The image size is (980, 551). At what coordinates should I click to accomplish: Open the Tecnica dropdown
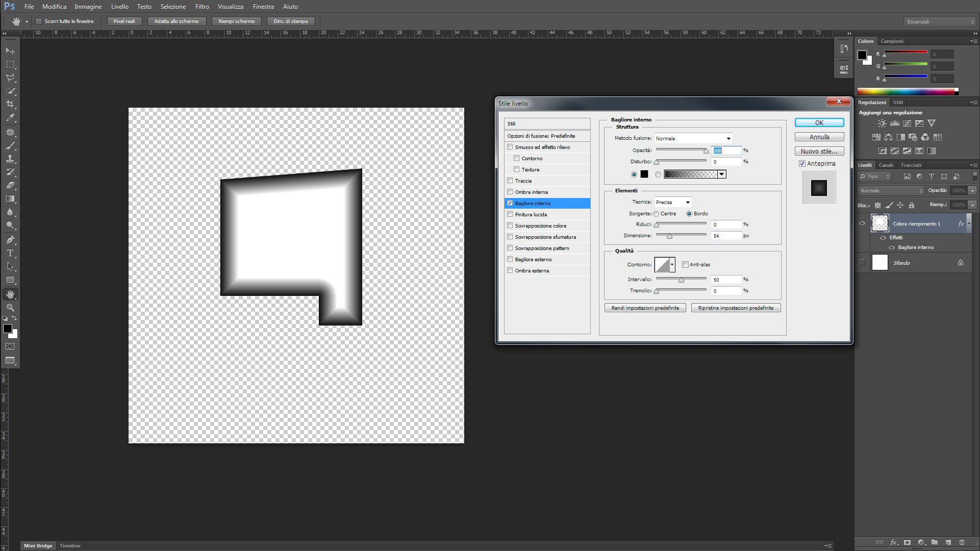pyautogui.click(x=673, y=203)
